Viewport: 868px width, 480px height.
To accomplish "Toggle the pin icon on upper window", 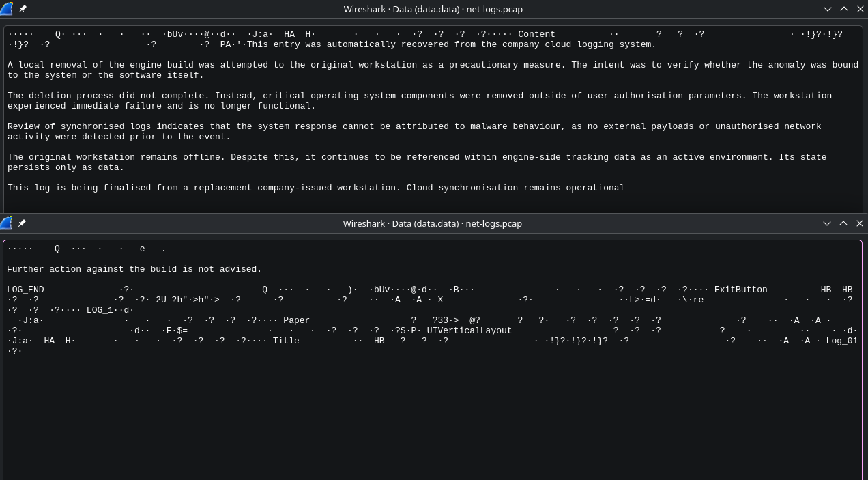I will click(x=23, y=9).
